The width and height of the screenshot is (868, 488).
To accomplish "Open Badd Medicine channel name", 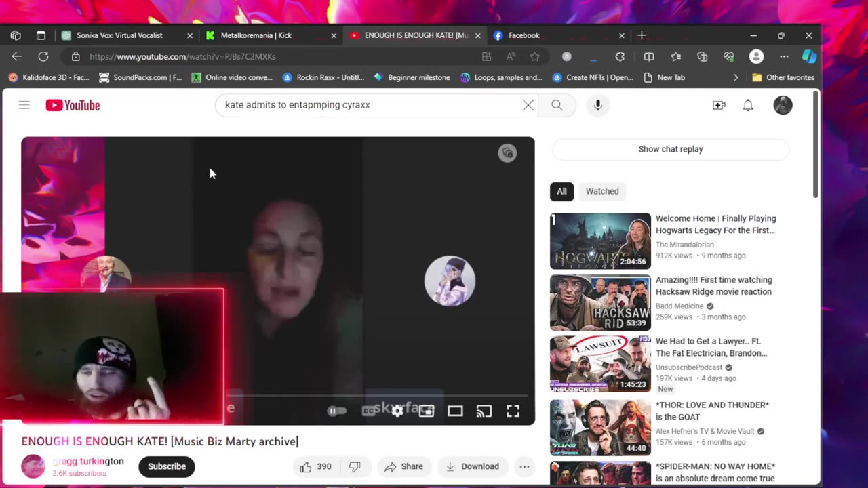I will coord(681,306).
